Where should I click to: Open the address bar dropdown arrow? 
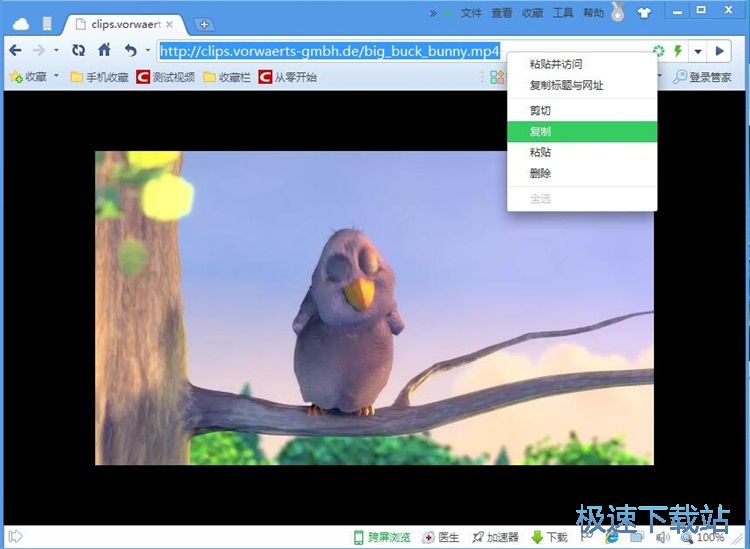point(698,51)
